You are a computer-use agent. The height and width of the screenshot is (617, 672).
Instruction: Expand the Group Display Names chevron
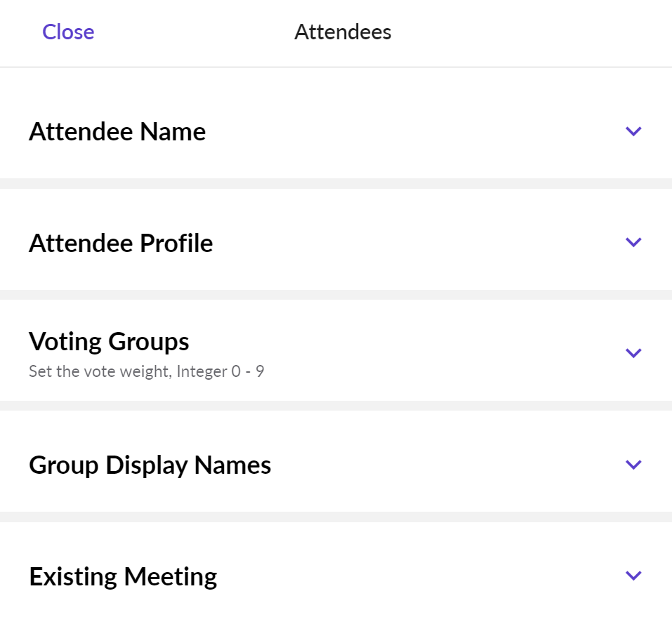coord(633,464)
